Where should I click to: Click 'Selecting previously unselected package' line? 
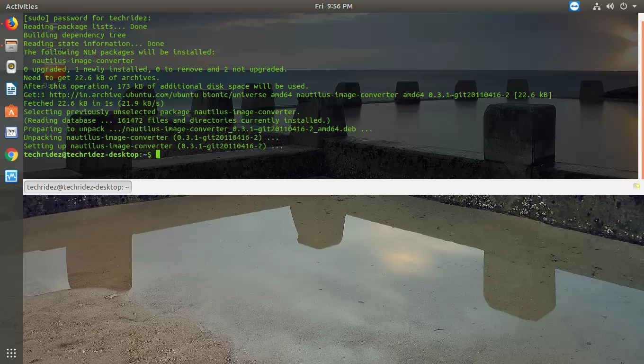pyautogui.click(x=162, y=112)
